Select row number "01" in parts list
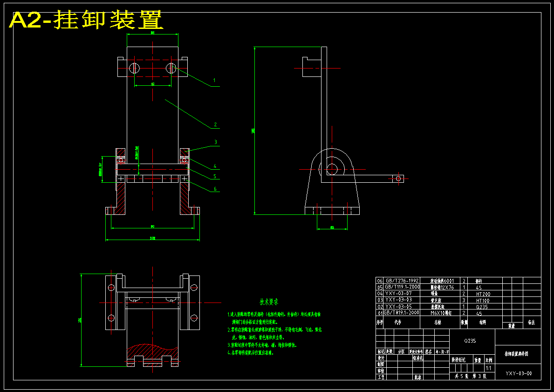Screen dimensions: 554x392 pyautogui.click(x=380, y=313)
